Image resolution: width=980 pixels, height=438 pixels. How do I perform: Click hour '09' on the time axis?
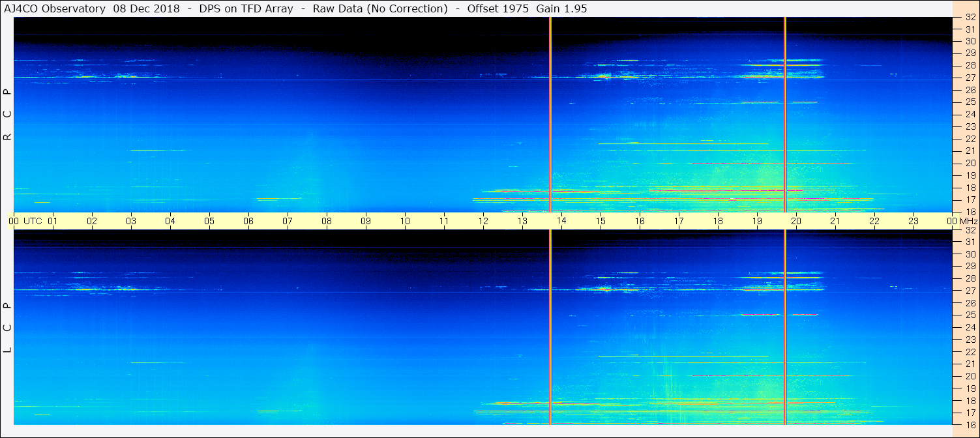click(366, 221)
